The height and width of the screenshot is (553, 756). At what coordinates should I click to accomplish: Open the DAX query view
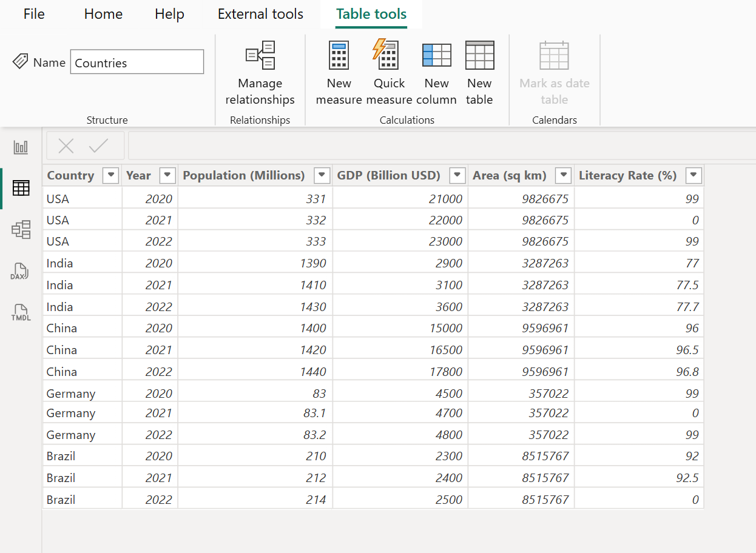click(x=20, y=271)
